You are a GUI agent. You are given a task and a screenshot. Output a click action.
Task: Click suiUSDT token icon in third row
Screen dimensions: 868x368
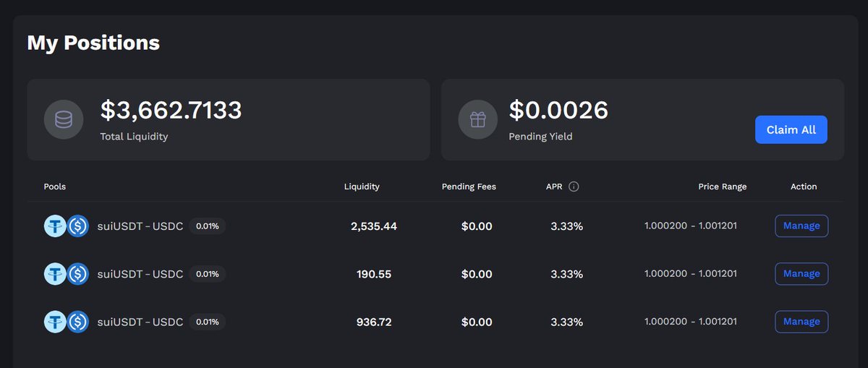tap(54, 322)
